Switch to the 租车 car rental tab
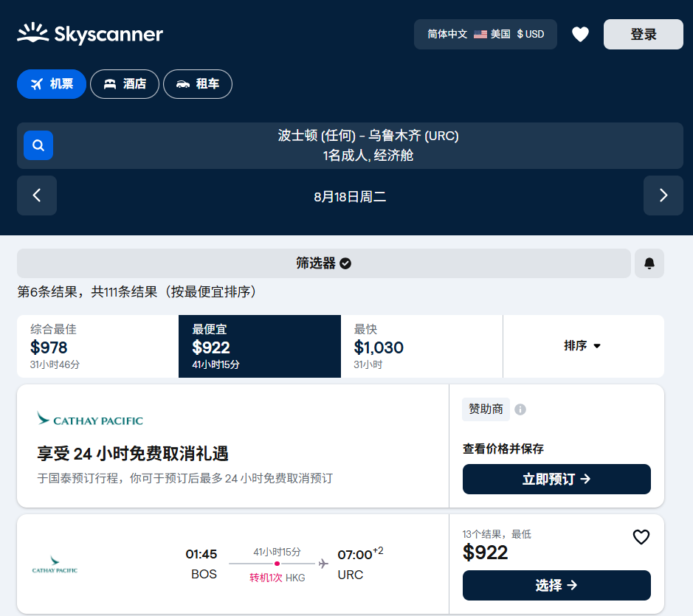Viewport: 693px width, 616px height. 198,84
